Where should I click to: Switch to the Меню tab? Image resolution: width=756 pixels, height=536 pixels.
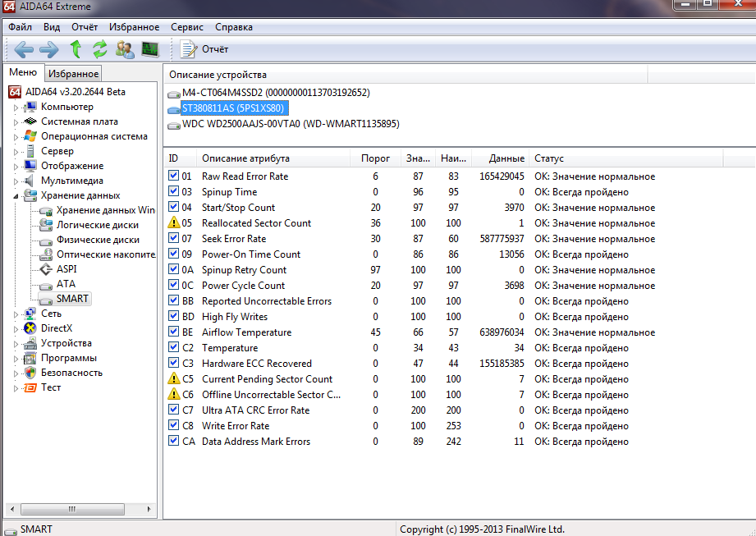pyautogui.click(x=23, y=72)
